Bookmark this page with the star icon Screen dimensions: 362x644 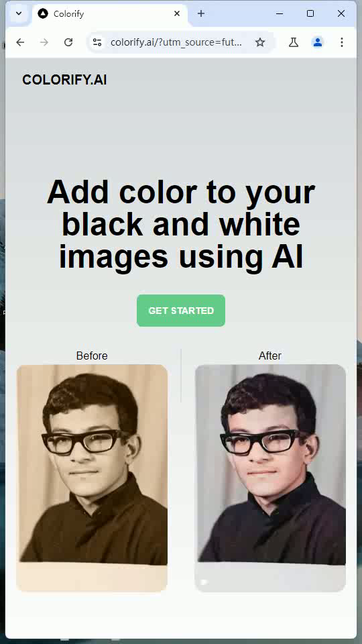[x=260, y=42]
